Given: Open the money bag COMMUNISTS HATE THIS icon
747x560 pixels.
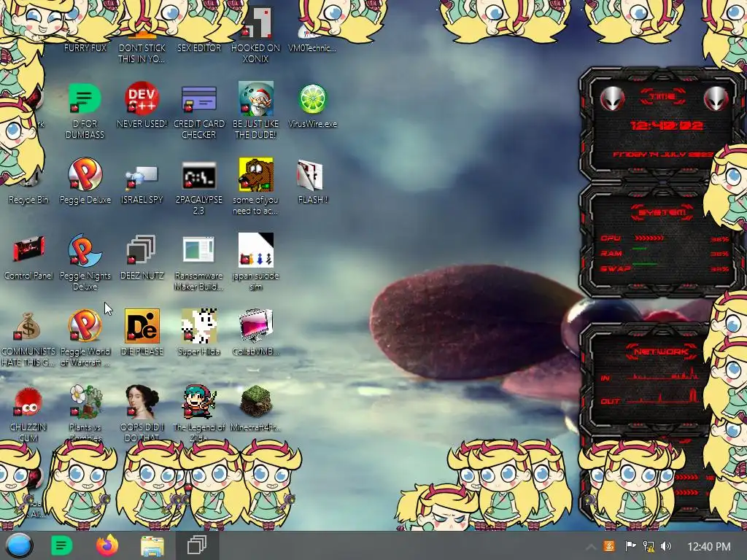Looking at the screenshot, I should 27,326.
